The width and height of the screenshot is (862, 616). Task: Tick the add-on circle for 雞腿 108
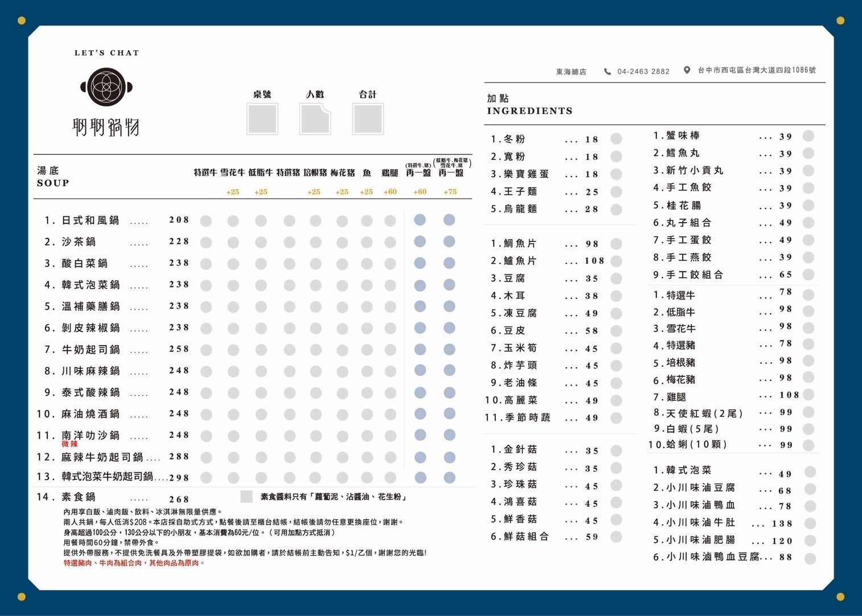[x=808, y=395]
